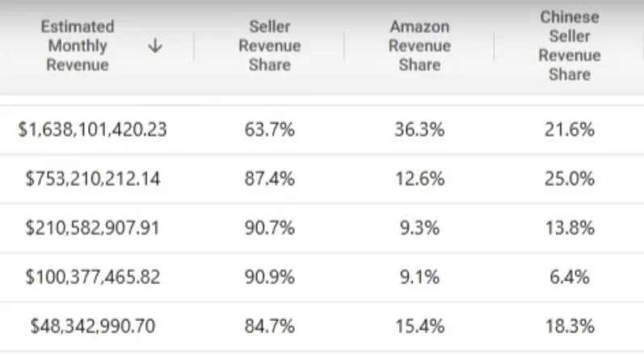Click the $100,377,465.82 revenue cell

(92, 277)
